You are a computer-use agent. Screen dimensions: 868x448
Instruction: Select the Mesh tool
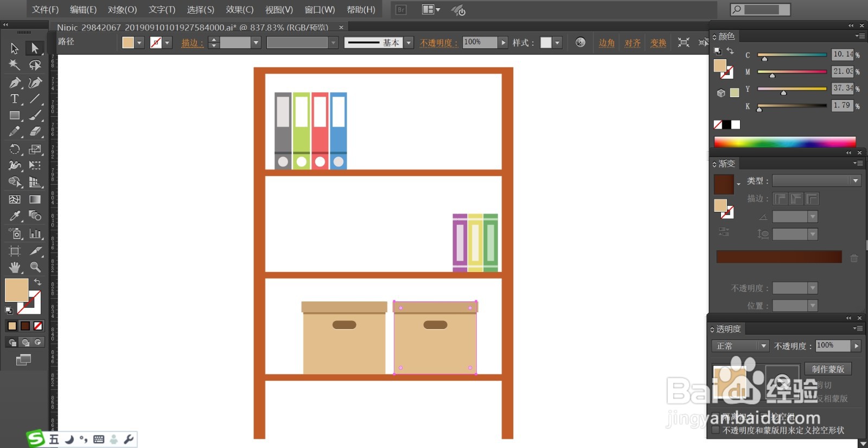[15, 199]
